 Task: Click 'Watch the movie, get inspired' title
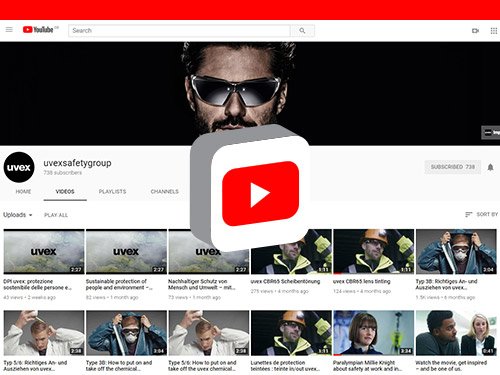tap(451, 366)
